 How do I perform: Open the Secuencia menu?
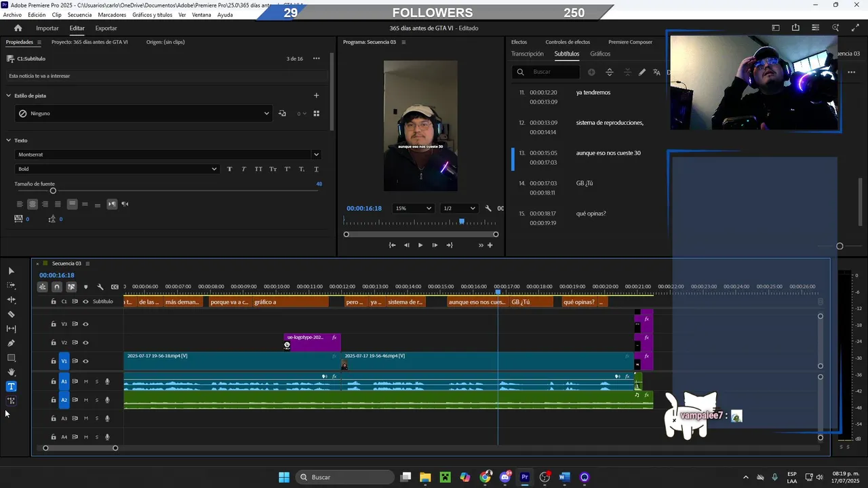coord(79,15)
